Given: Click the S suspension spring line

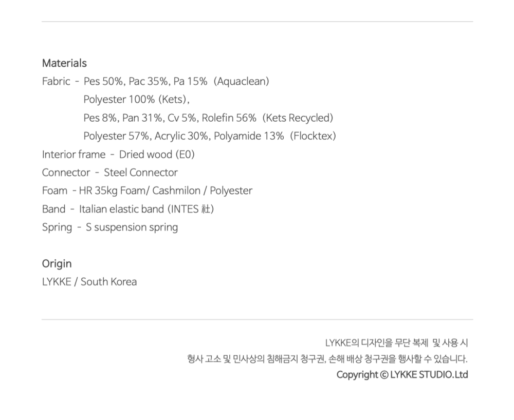Looking at the screenshot, I should 110,227.
